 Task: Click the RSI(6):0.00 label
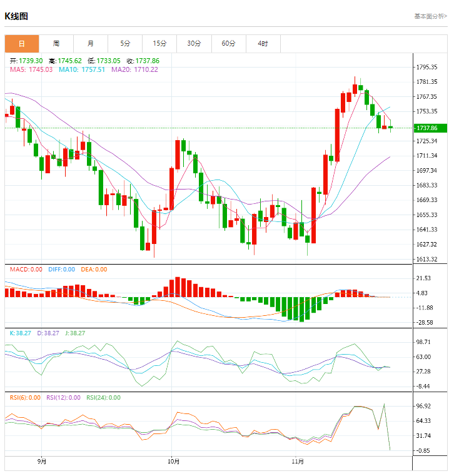click(25, 398)
